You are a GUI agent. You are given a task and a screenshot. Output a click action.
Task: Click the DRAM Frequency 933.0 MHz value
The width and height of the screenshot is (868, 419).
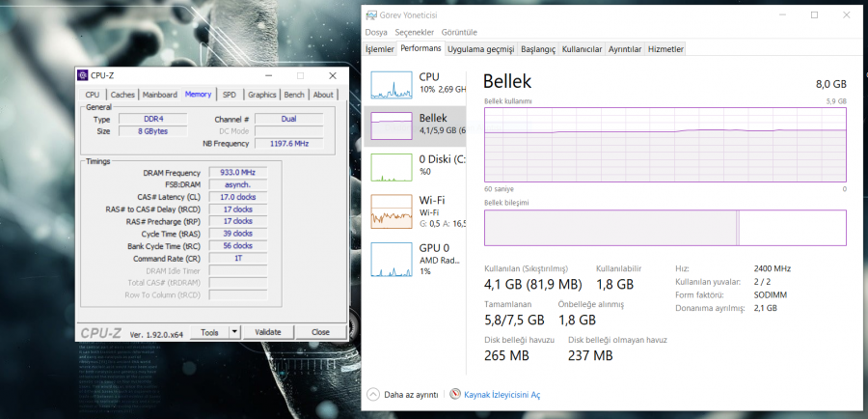click(x=238, y=173)
